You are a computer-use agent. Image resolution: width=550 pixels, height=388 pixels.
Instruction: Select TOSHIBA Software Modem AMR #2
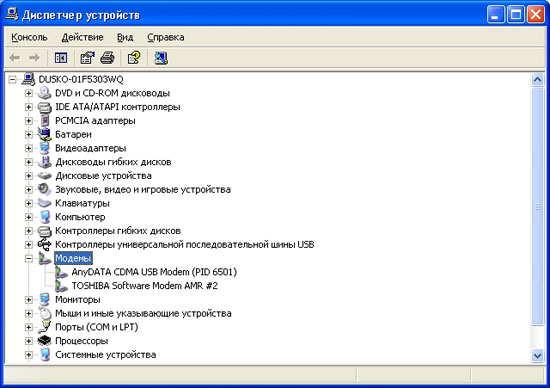(x=145, y=286)
